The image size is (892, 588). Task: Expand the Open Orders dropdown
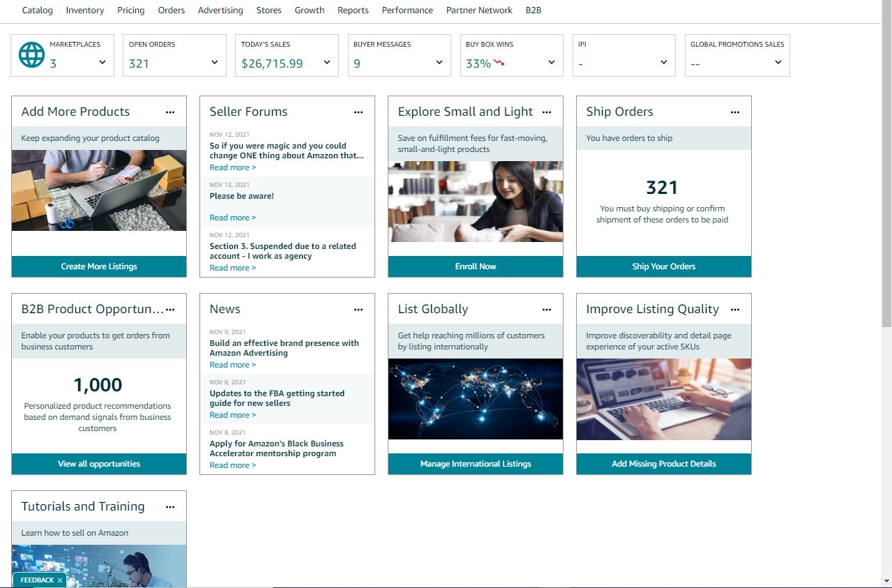point(215,63)
